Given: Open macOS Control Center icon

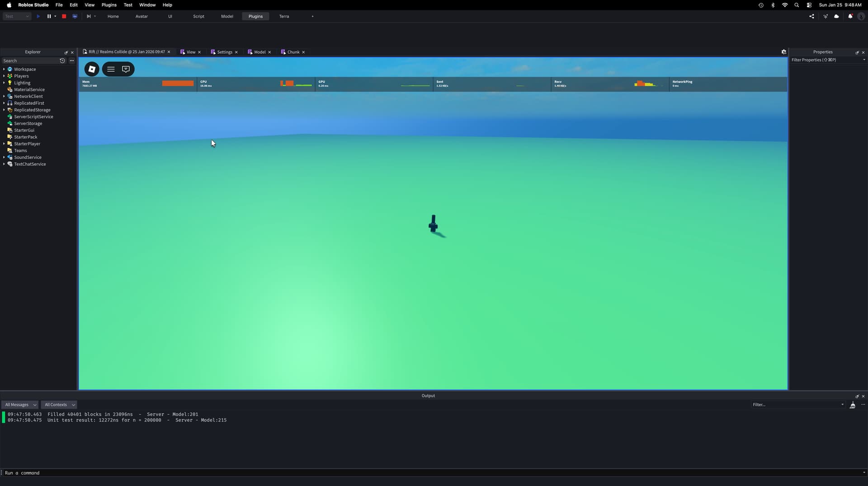Looking at the screenshot, I should pos(809,5).
